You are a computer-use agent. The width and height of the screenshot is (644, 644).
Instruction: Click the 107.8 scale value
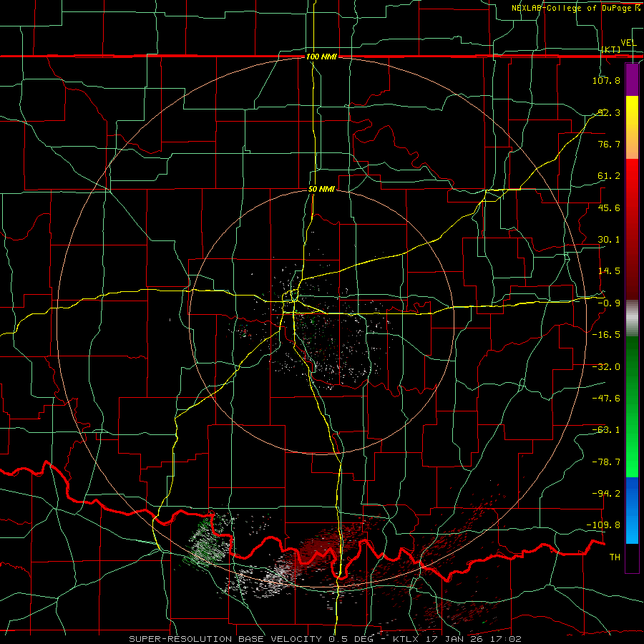pos(606,80)
